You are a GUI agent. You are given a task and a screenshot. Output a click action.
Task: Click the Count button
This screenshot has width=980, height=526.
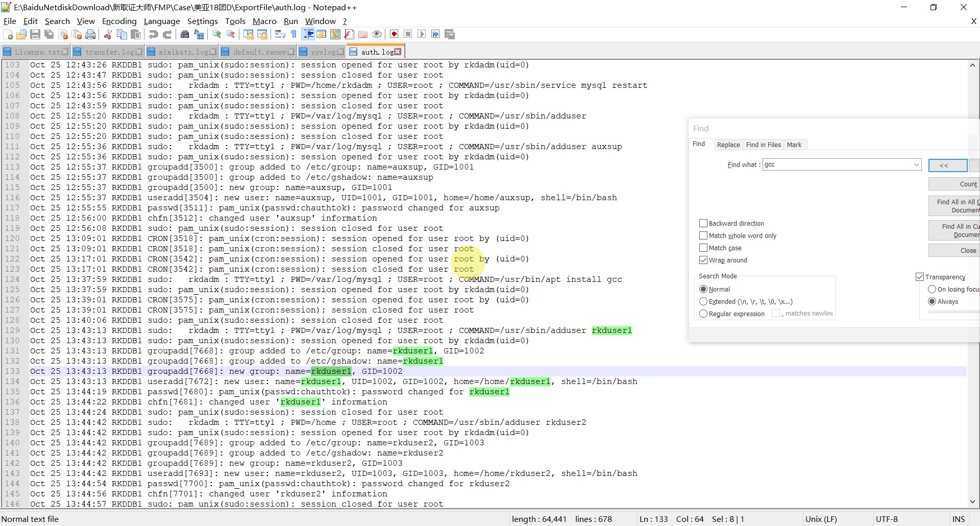pyautogui.click(x=954, y=184)
